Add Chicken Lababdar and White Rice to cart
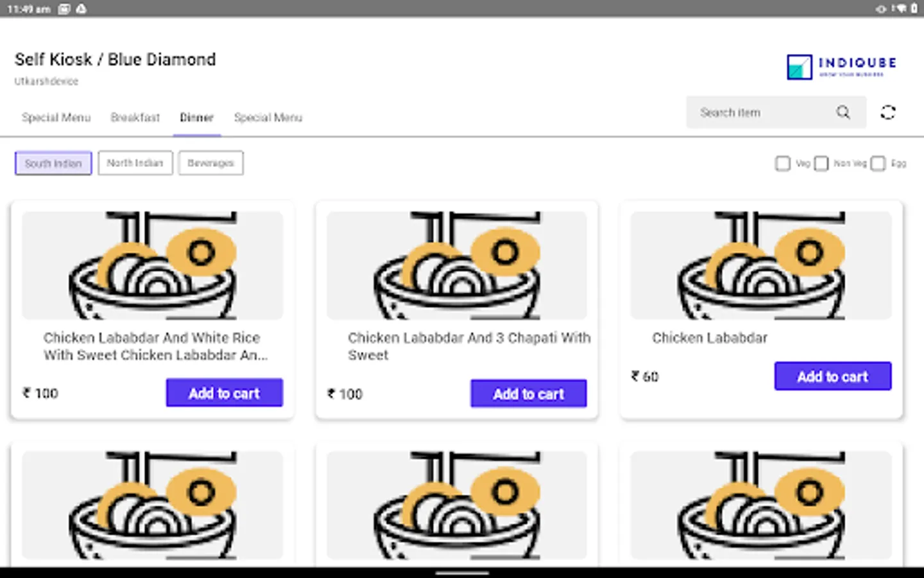Image resolution: width=924 pixels, height=578 pixels. point(224,392)
